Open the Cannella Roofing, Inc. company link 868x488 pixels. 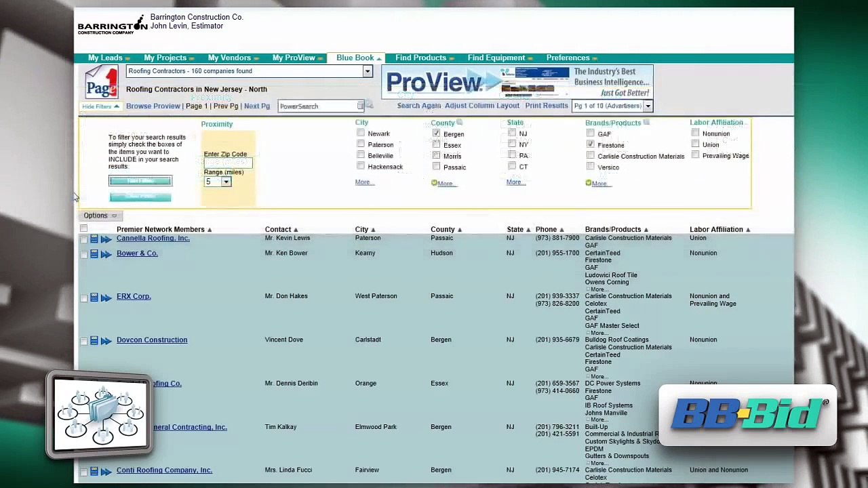coord(153,239)
